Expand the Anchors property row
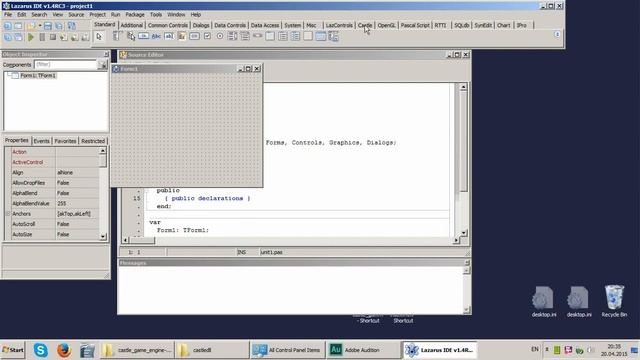The width and height of the screenshot is (640, 360). pyautogui.click(x=8, y=214)
